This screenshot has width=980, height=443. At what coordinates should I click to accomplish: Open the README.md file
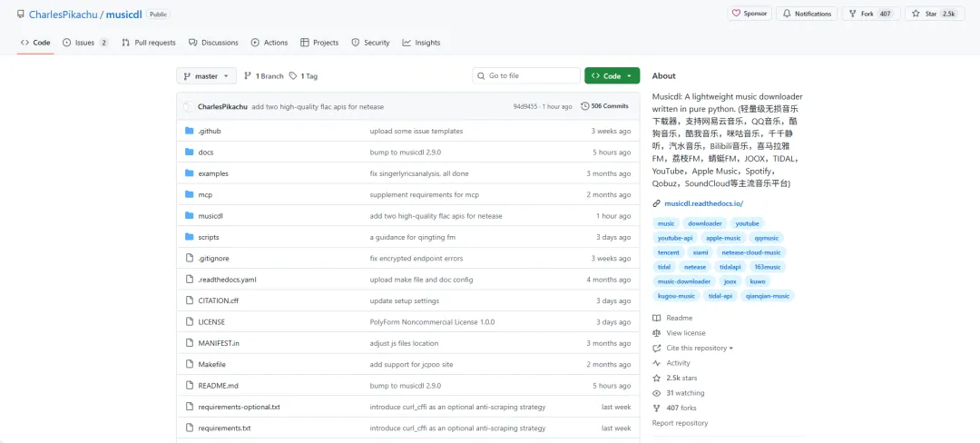(x=218, y=386)
